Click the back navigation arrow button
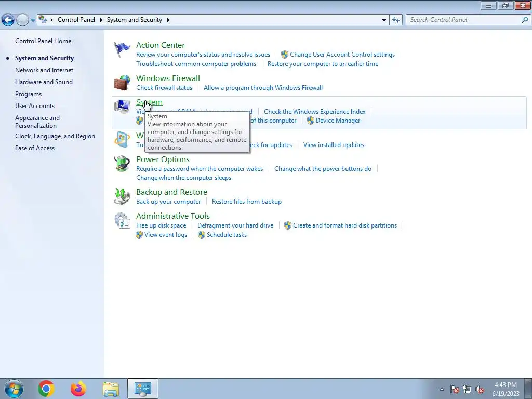This screenshot has height=399, width=532. tap(8, 20)
